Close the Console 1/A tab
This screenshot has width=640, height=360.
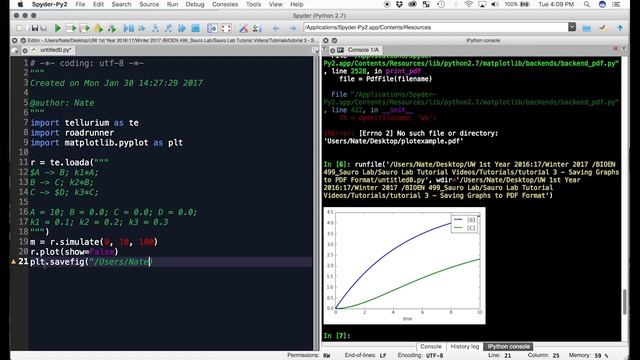pyautogui.click(x=332, y=50)
